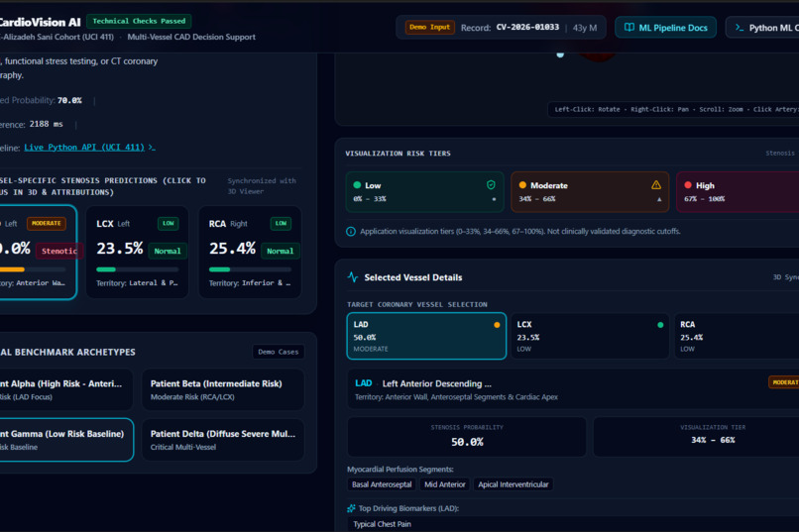Click the Multi-Vessel CAD Decision Support subtitle

191,37
